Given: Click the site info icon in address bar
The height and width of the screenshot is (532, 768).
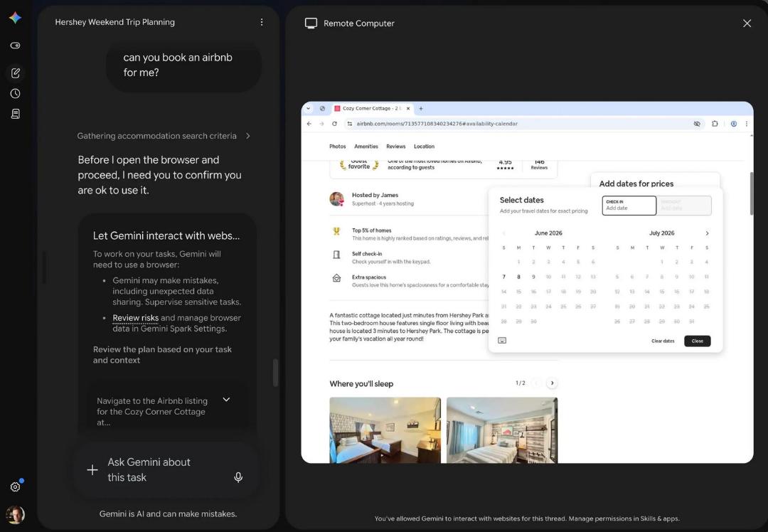Looking at the screenshot, I should point(349,124).
